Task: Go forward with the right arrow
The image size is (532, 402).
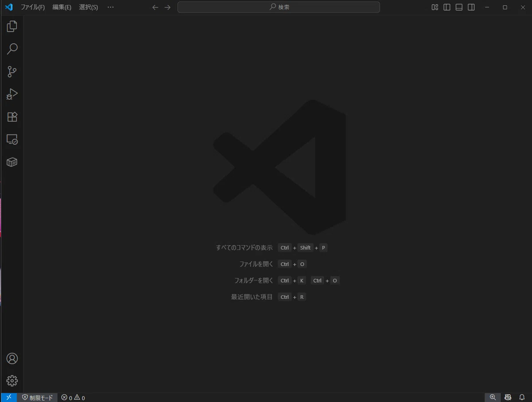Action: click(x=167, y=7)
